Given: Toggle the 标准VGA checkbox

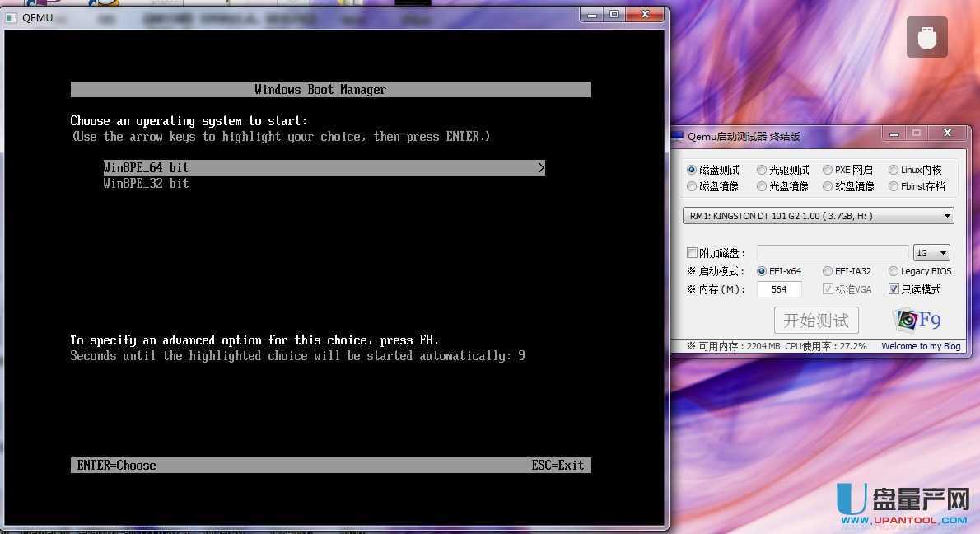Looking at the screenshot, I should (828, 288).
